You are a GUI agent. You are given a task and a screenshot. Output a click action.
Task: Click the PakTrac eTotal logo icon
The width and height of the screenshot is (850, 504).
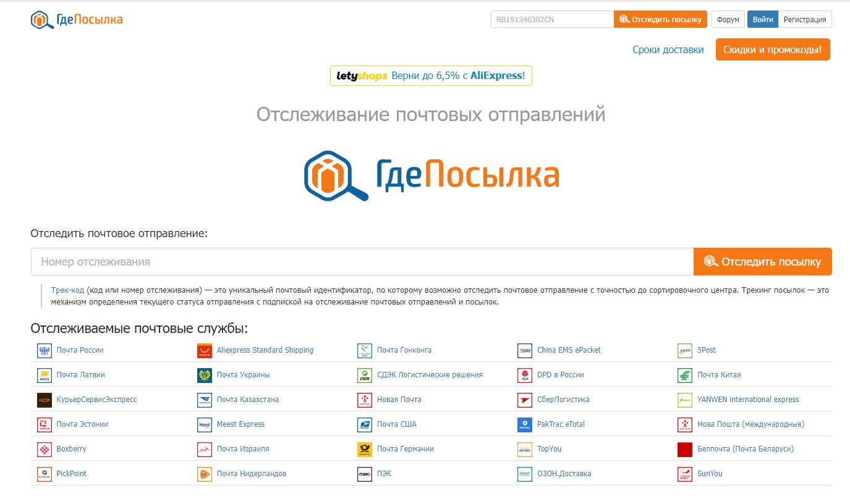pyautogui.click(x=525, y=425)
